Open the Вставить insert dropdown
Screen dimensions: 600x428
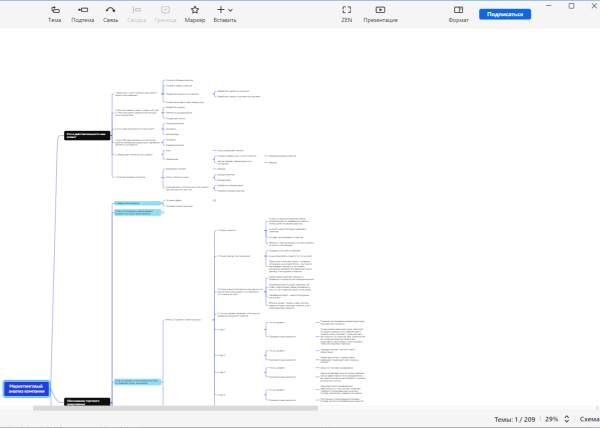[x=225, y=13]
